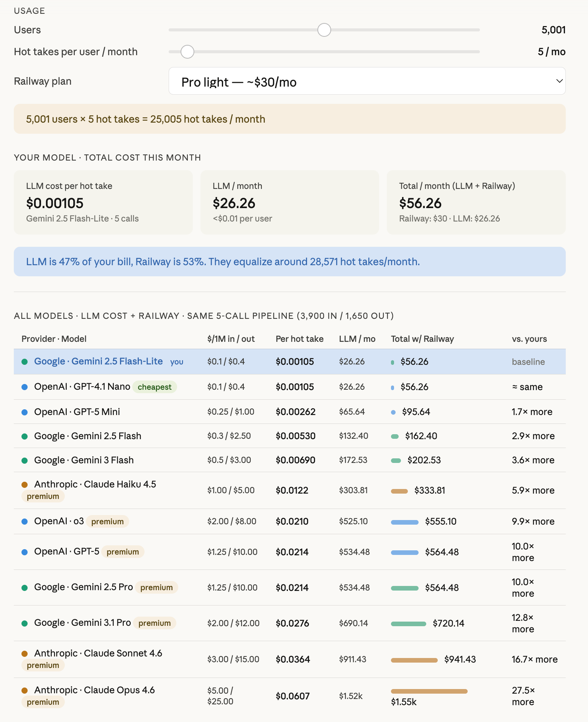Click the premium badge next to OpenAI o3
This screenshot has width=588, height=722.
click(107, 522)
